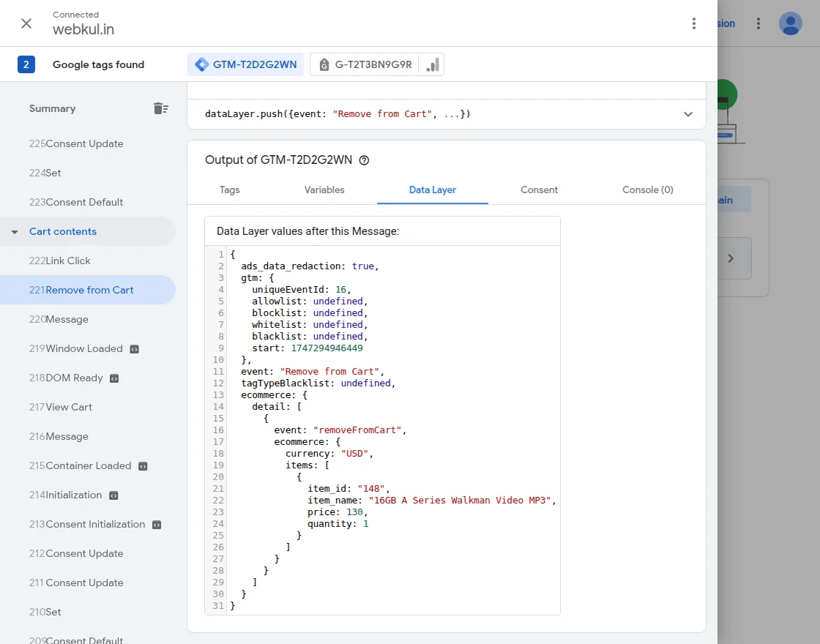The height and width of the screenshot is (644, 820).
Task: Switch to the Tags tab
Action: pyautogui.click(x=229, y=190)
